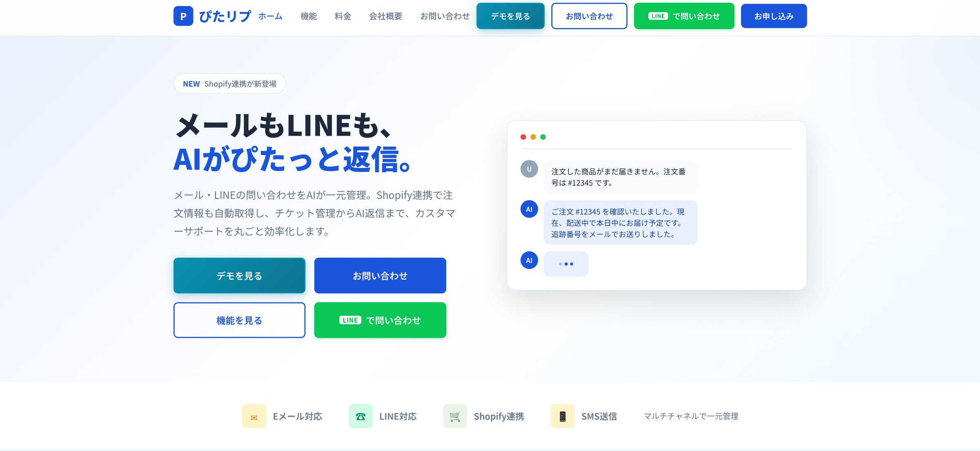The image size is (980, 451).
Task: Click the SMS送信 phone icon
Action: tap(562, 416)
